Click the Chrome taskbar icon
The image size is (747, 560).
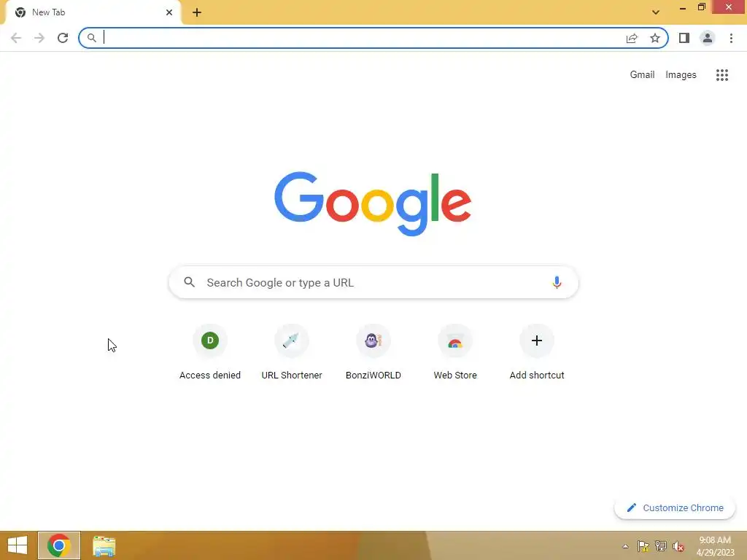[59, 545]
